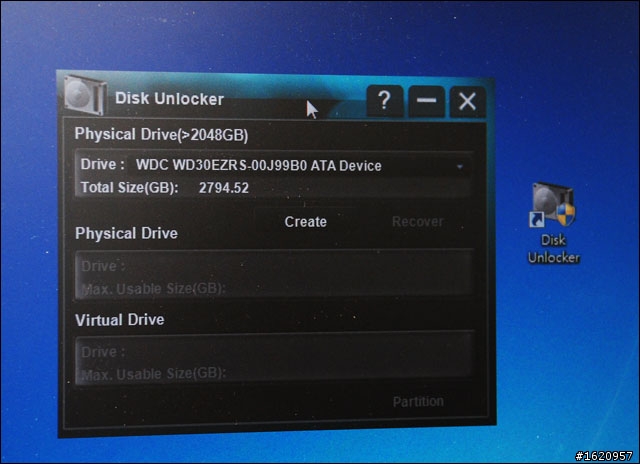The width and height of the screenshot is (640, 464).
Task: Close the Disk Unlocker window
Action: point(468,102)
